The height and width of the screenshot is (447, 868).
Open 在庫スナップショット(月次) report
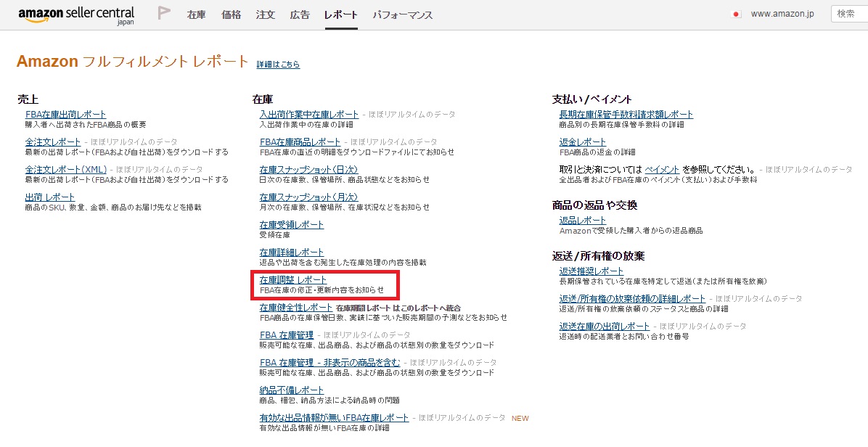coord(309,197)
